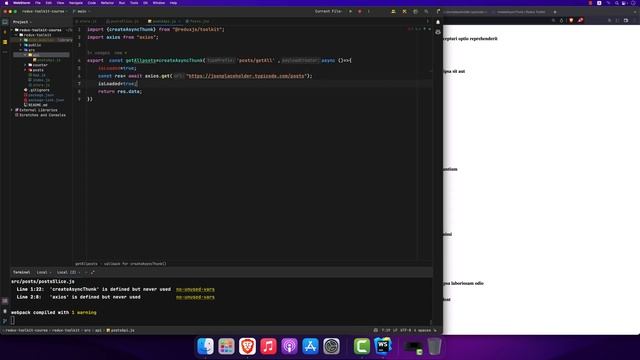Click the 4 spaces indent status item

423,330
